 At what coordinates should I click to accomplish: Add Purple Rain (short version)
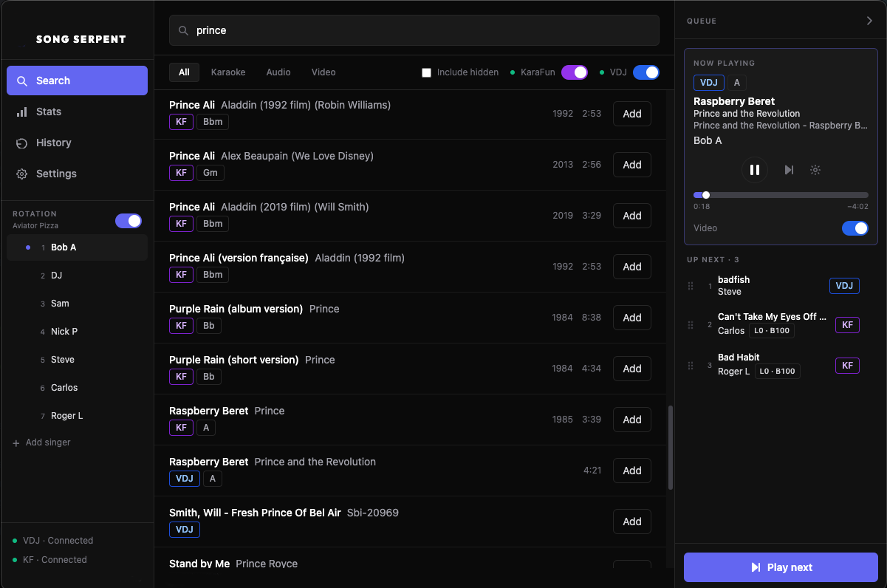point(632,369)
